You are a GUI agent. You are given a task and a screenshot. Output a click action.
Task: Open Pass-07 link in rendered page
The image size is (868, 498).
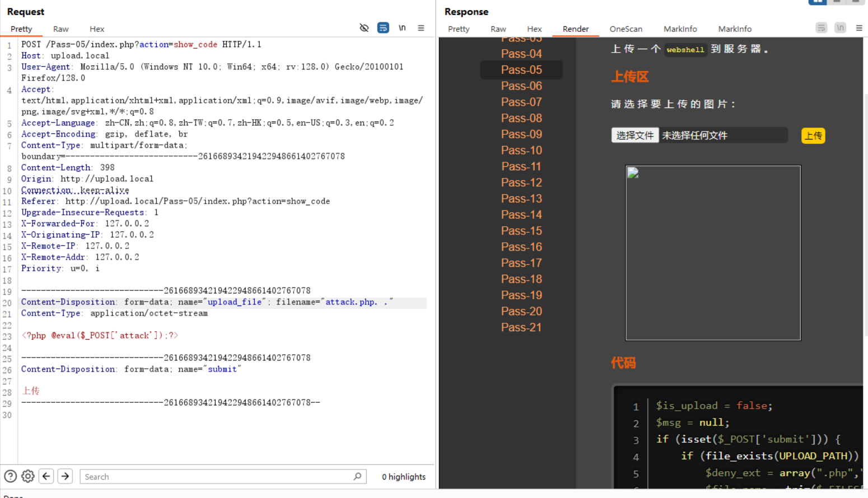click(x=521, y=102)
